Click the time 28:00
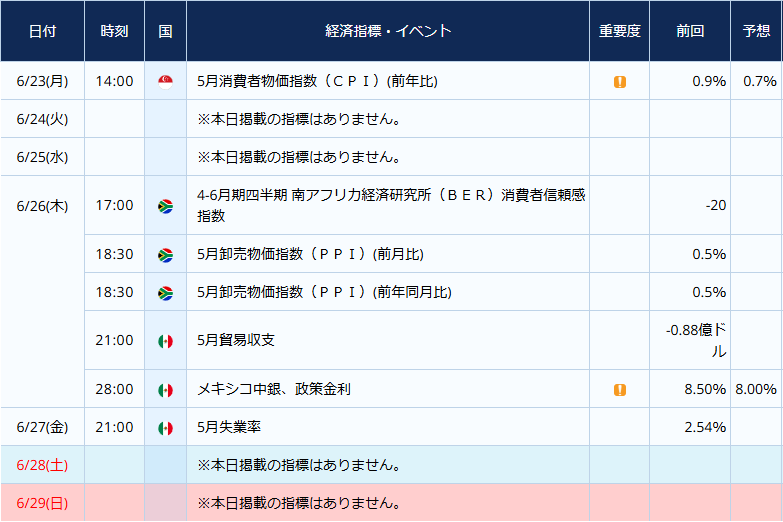 [114, 389]
